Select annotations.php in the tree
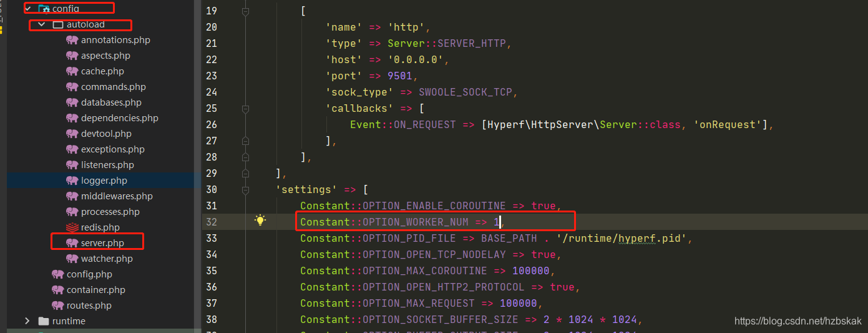Image resolution: width=868 pixels, height=333 pixels. [x=115, y=40]
